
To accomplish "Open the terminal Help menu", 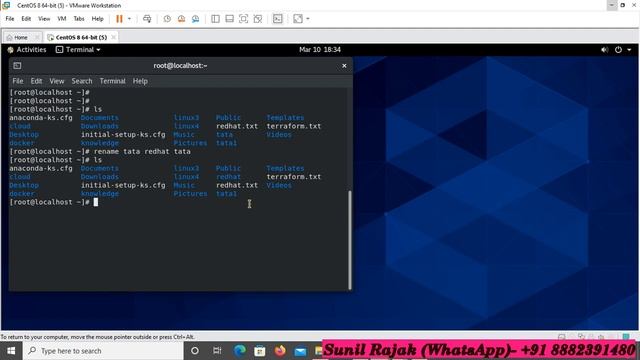I will 140,81.
